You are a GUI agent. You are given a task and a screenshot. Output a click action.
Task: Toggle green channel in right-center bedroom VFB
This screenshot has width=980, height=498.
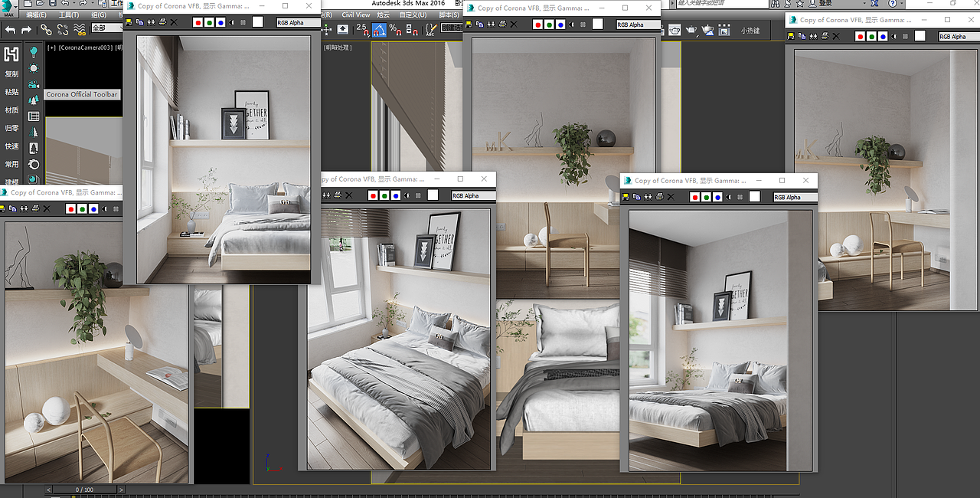click(706, 197)
